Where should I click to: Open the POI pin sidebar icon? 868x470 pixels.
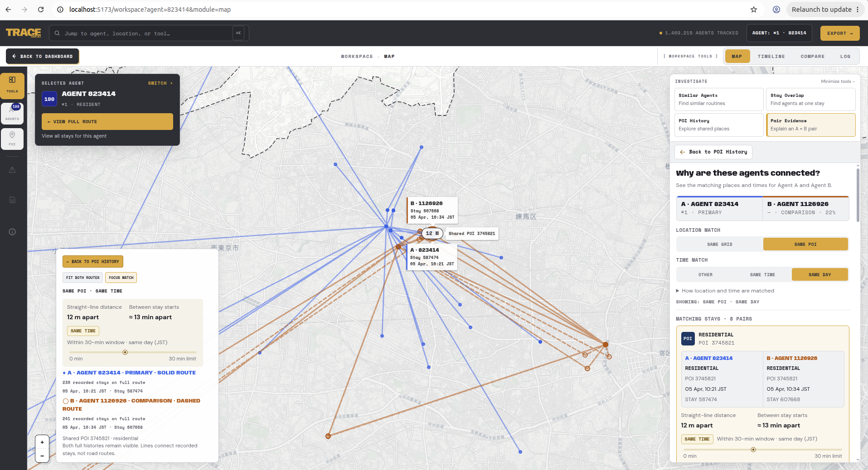tap(12, 139)
